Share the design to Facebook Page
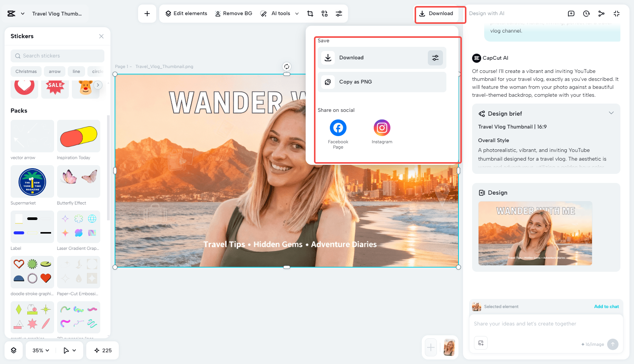634x364 pixels. coord(338,128)
